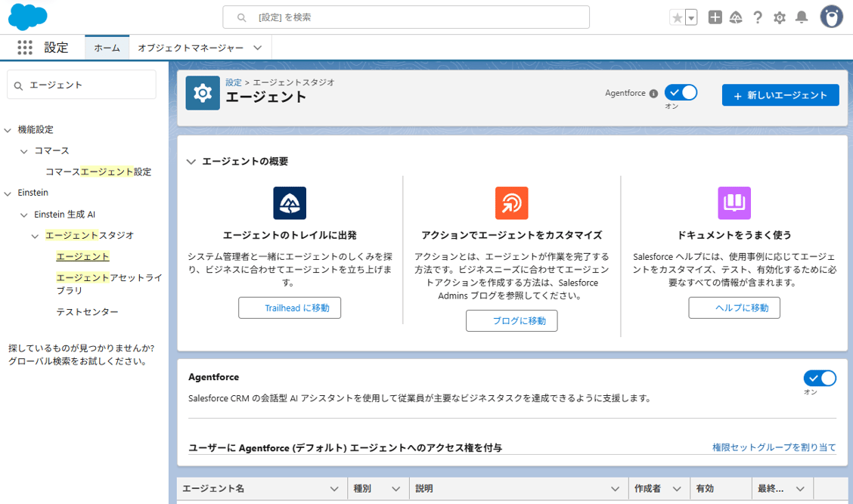Click the purple documentation book icon

[734, 203]
